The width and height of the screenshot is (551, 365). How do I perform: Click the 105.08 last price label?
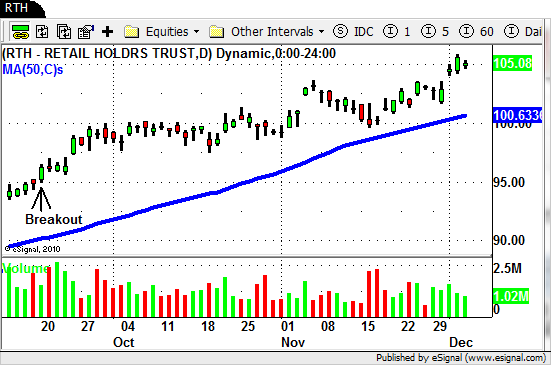(x=512, y=63)
